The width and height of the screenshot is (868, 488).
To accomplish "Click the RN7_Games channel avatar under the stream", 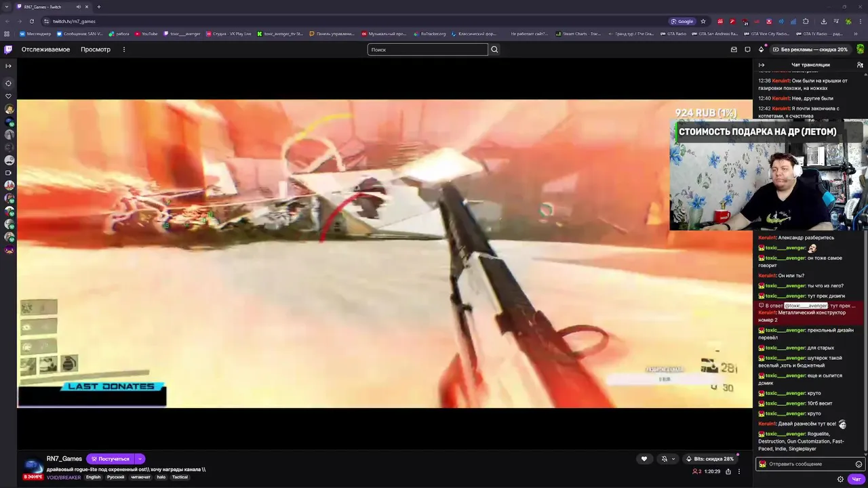I will pyautogui.click(x=33, y=465).
